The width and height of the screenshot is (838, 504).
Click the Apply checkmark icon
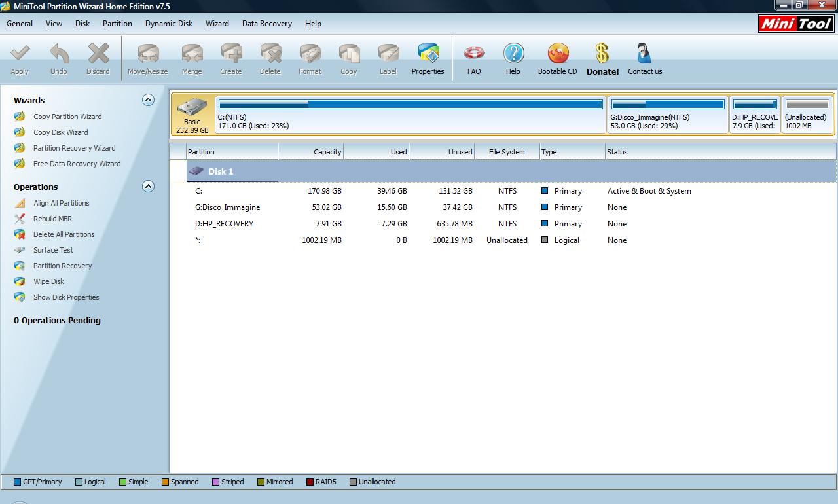(x=20, y=53)
